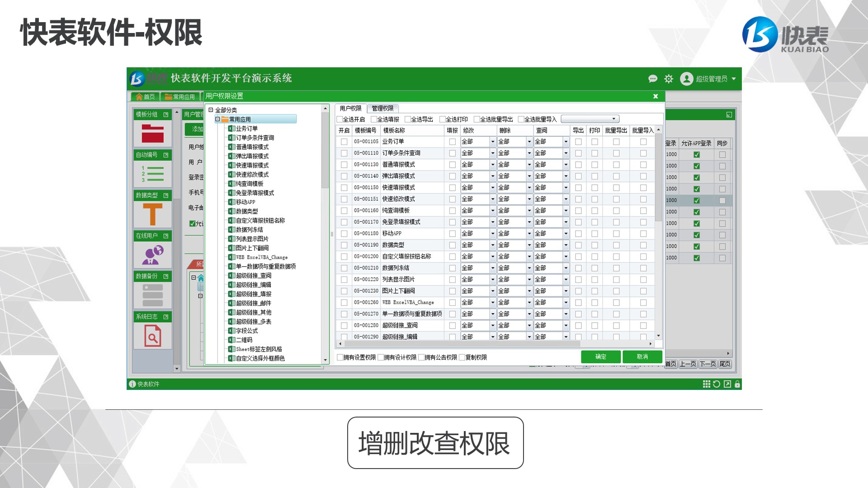
Task: Click the 模板名称 column header
Action: pyautogui.click(x=412, y=131)
